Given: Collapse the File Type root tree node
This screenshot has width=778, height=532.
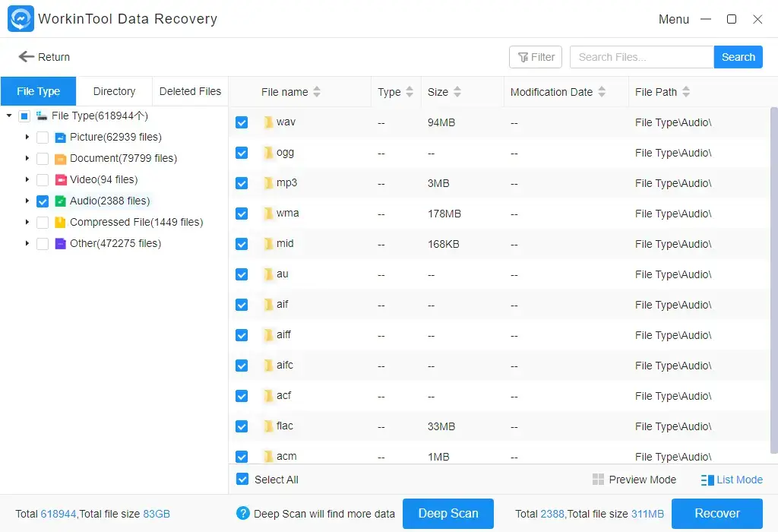Looking at the screenshot, I should 9,116.
